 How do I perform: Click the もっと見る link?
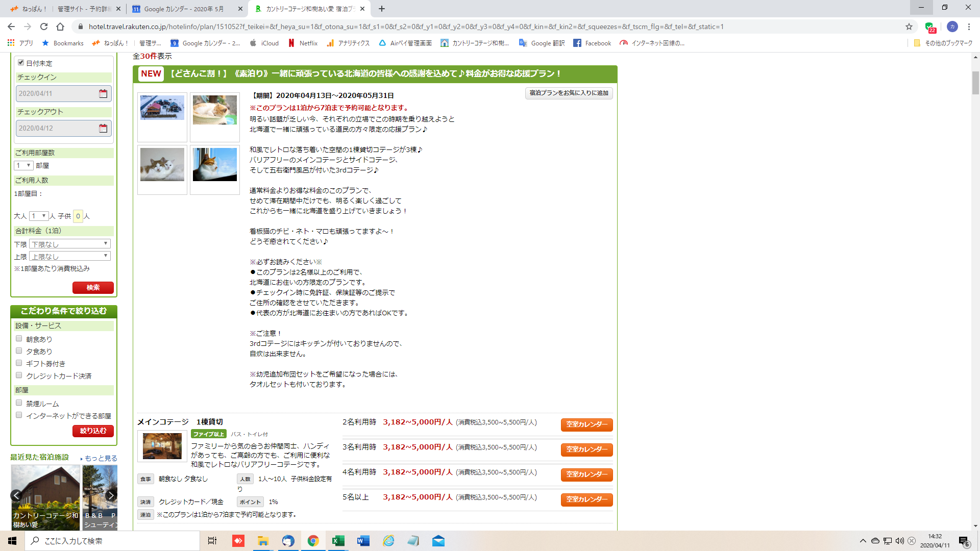point(101,458)
